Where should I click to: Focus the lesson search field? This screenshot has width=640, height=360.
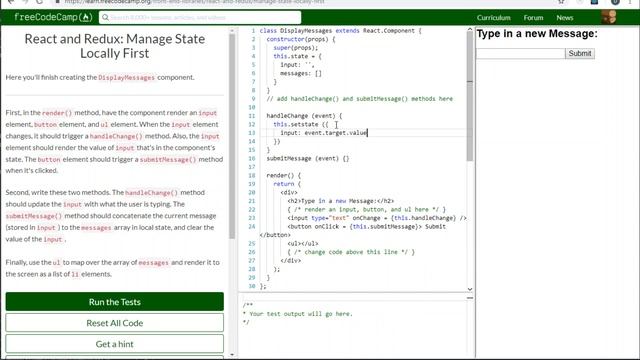point(200,18)
